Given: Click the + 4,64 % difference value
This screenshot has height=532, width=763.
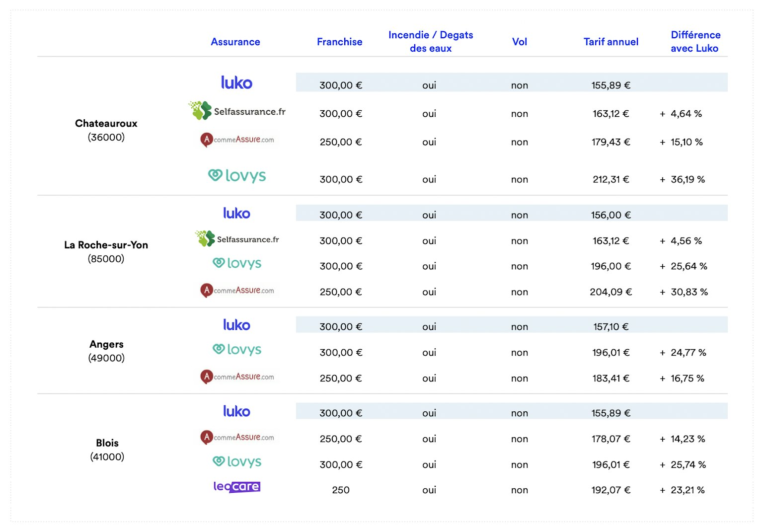Looking at the screenshot, I should click(x=681, y=114).
